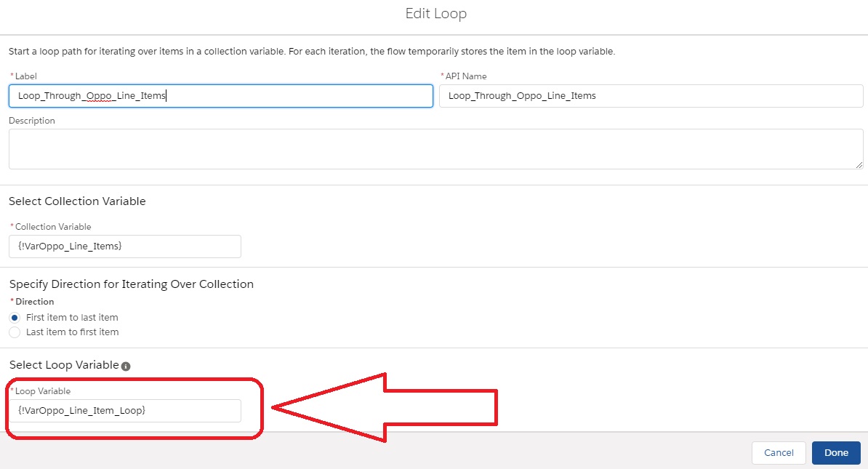This screenshot has width=868, height=469.
Task: Click the Description box resize handle
Action: coord(859,164)
